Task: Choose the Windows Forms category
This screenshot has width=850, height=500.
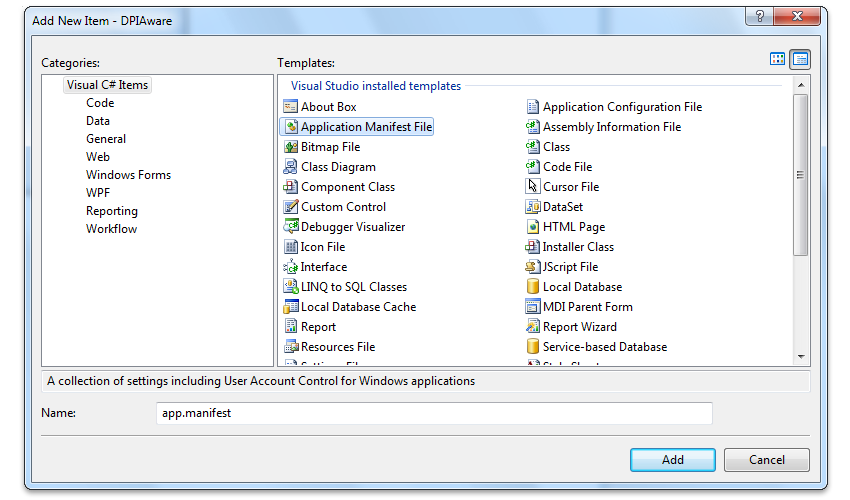Action: (x=128, y=175)
